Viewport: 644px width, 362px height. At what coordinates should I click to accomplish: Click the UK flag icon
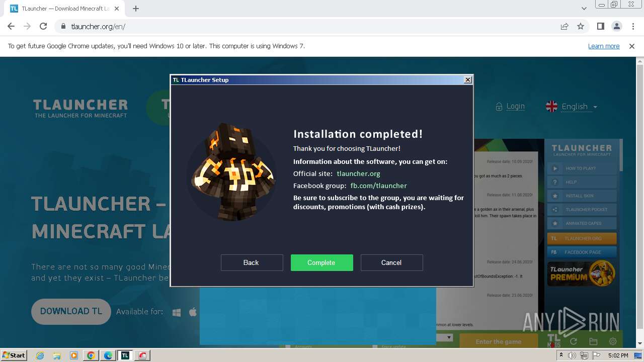click(552, 107)
